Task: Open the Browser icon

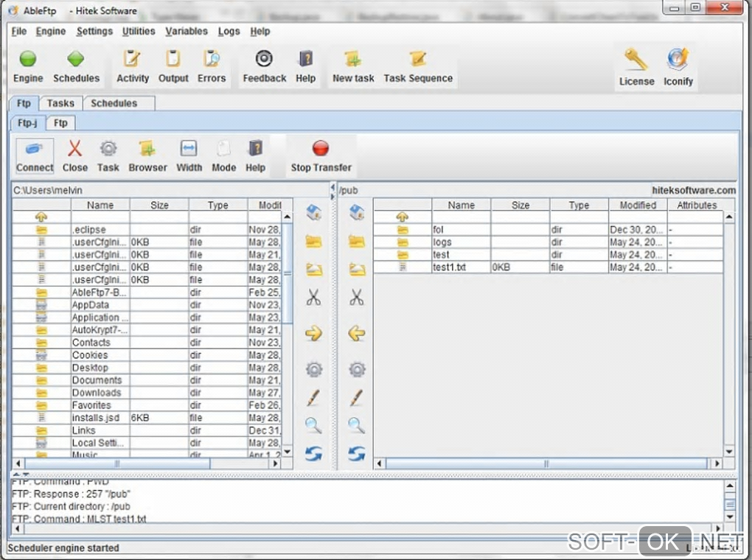Action: click(147, 149)
